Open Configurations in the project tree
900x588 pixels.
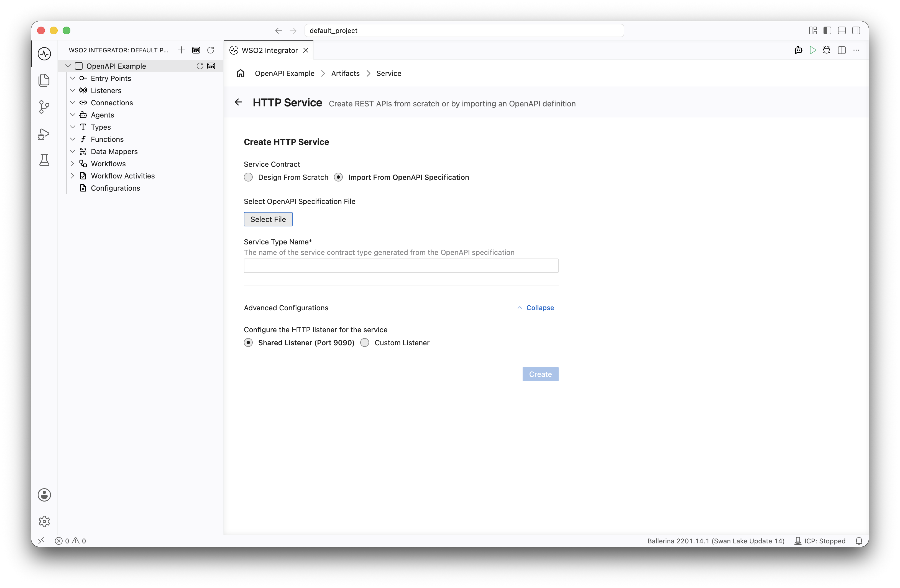pyautogui.click(x=115, y=188)
